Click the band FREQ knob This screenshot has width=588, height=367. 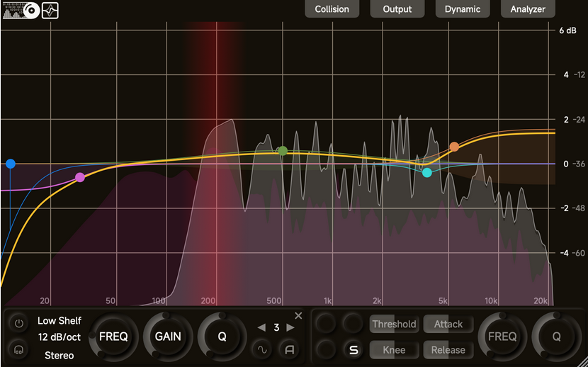click(113, 337)
